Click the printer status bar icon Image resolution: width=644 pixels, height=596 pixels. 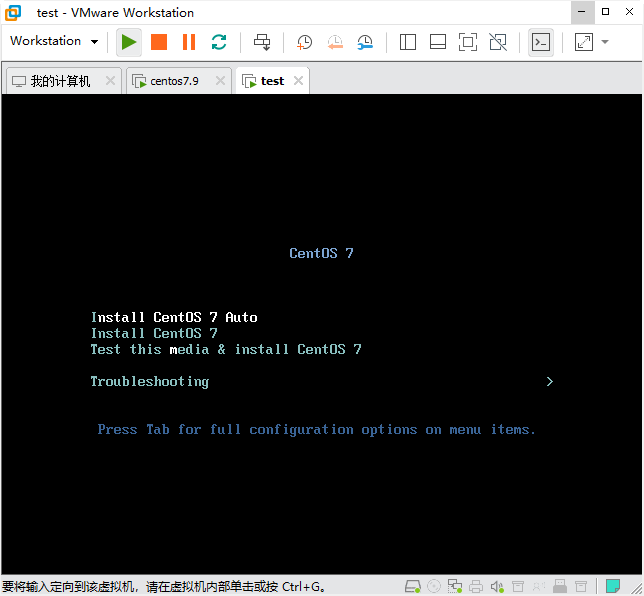pyautogui.click(x=476, y=586)
